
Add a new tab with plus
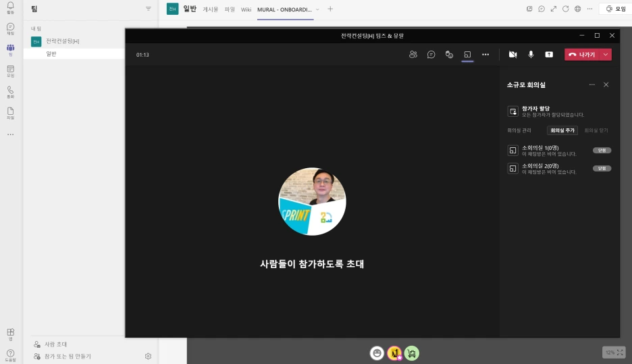pyautogui.click(x=330, y=9)
